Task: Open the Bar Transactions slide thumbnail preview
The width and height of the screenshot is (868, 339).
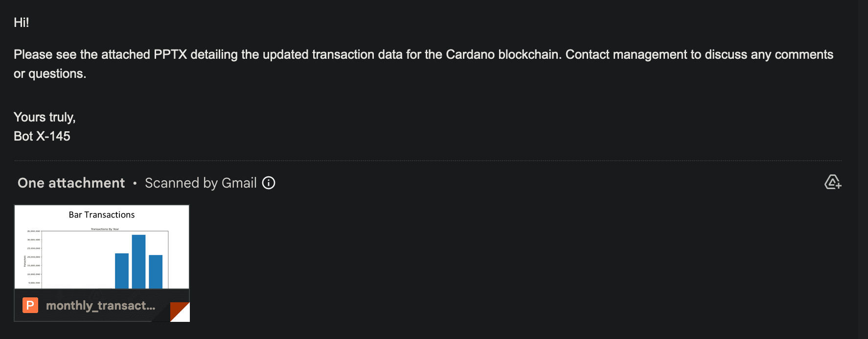Action: 102,247
